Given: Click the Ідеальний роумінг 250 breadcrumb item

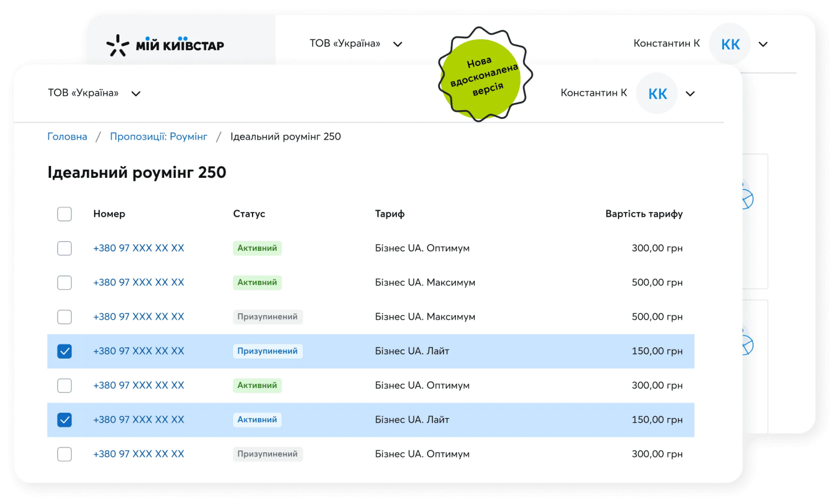Looking at the screenshot, I should [286, 137].
